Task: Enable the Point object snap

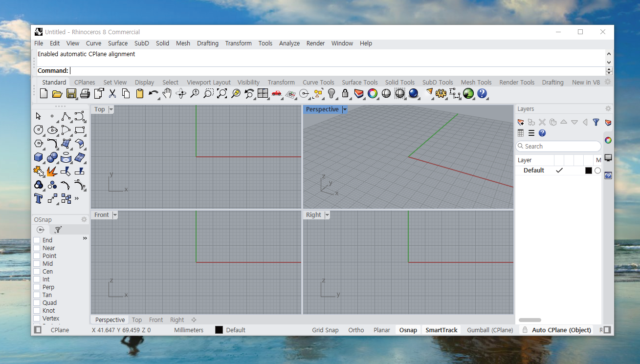Action: (37, 256)
